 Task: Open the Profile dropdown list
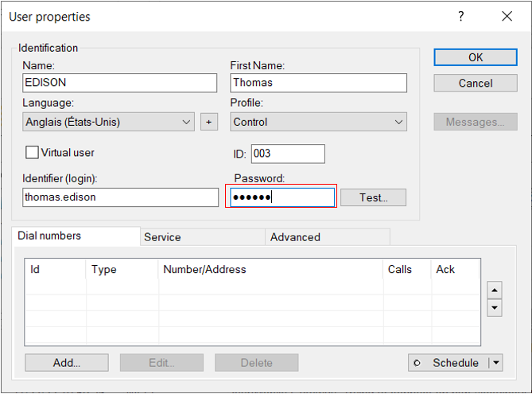point(398,122)
